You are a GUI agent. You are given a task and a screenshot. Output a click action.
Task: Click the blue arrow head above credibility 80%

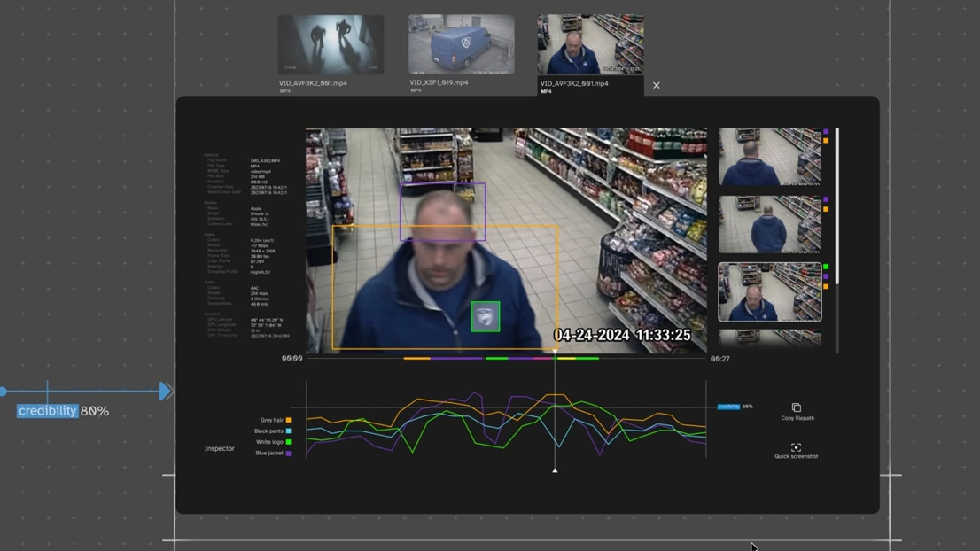point(165,392)
